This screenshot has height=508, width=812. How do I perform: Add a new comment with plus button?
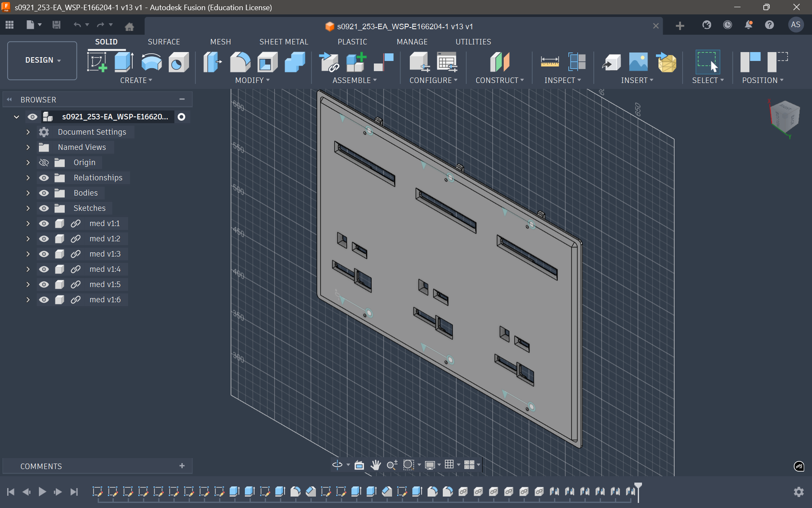tap(182, 466)
